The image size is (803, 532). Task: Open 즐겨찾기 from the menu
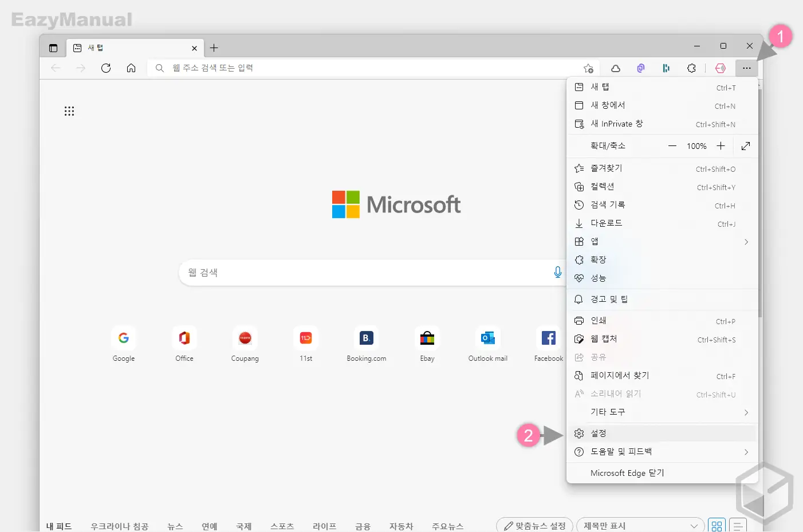tap(662, 168)
